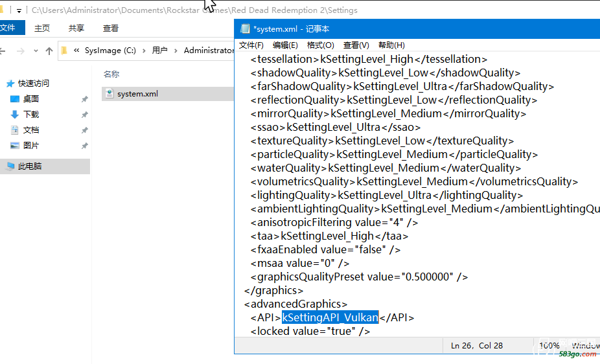Expand arrow after 用户 breadcrumb
This screenshot has height=364, width=600.
(176, 51)
